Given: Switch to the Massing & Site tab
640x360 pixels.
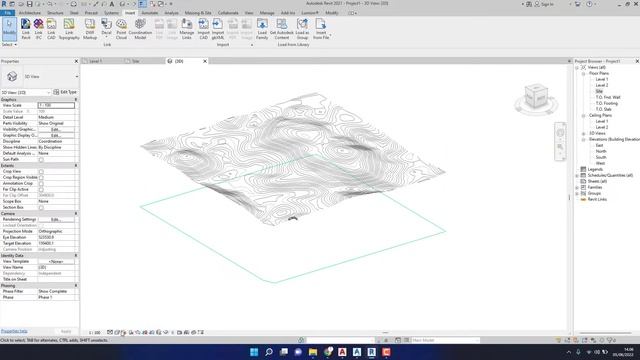Looking at the screenshot, I should pyautogui.click(x=198, y=13).
